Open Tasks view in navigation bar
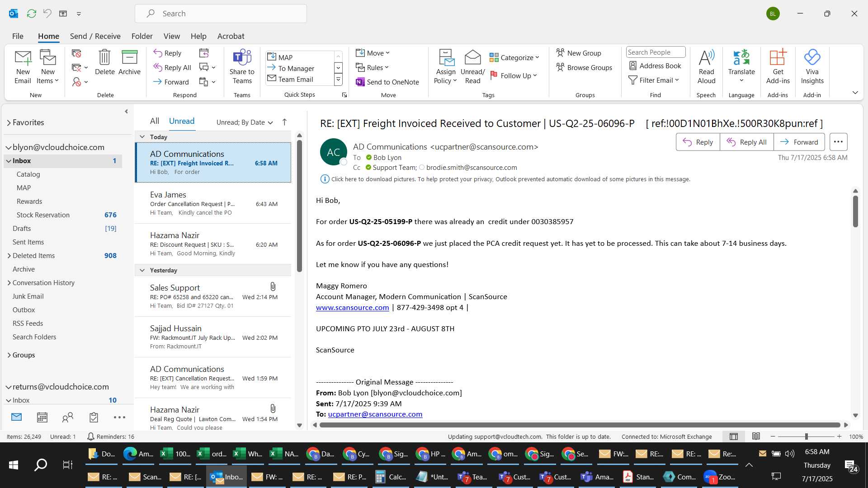 94,418
